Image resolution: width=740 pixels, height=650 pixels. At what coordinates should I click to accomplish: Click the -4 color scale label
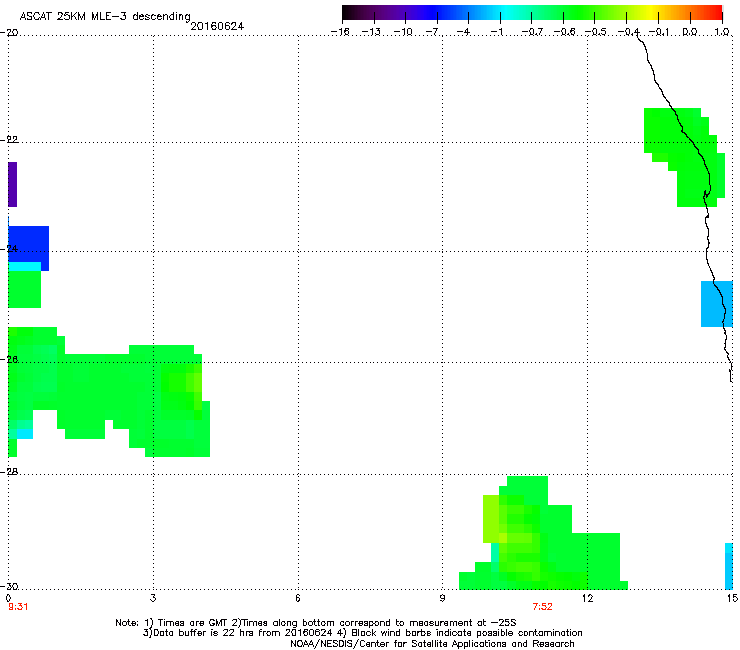(x=463, y=32)
